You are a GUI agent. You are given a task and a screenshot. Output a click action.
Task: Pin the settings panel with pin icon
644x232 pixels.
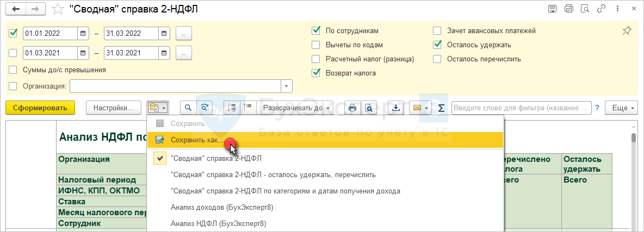(x=627, y=32)
